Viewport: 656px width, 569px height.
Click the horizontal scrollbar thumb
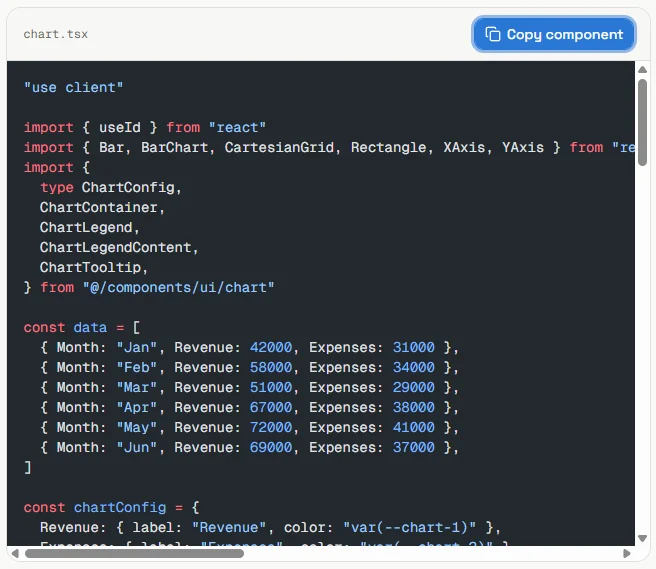[x=134, y=554]
